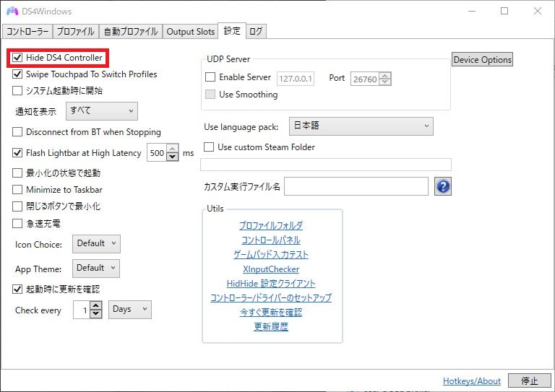Click the Device Options button
The width and height of the screenshot is (555, 392).
click(x=482, y=60)
